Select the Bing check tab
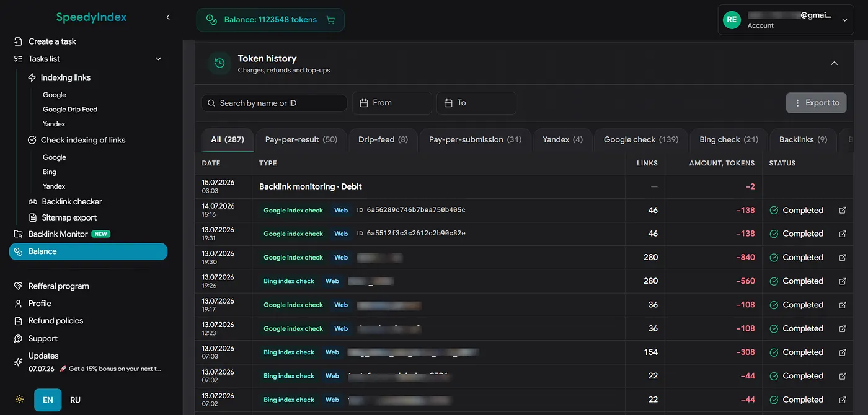868x415 pixels. tap(729, 139)
